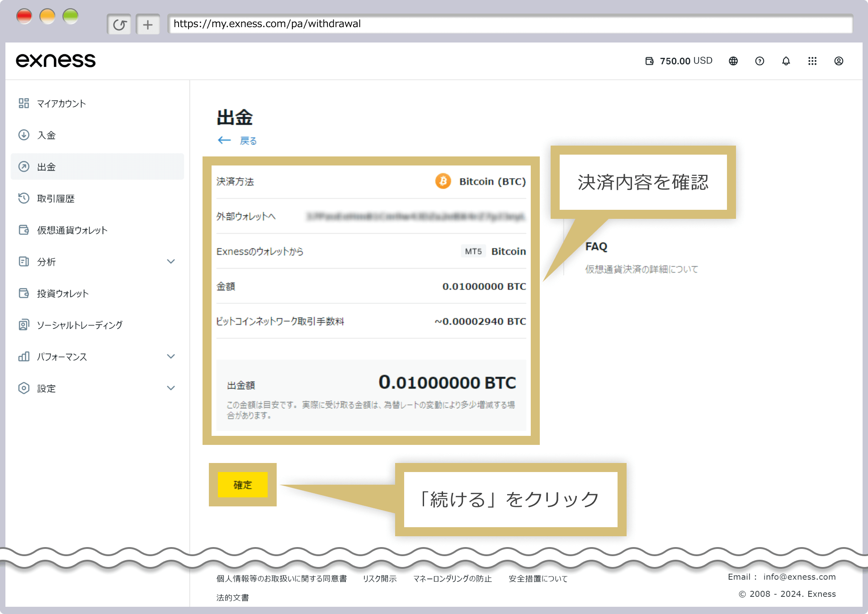Click the 金額 value 0.01000000 BTC

click(x=484, y=286)
